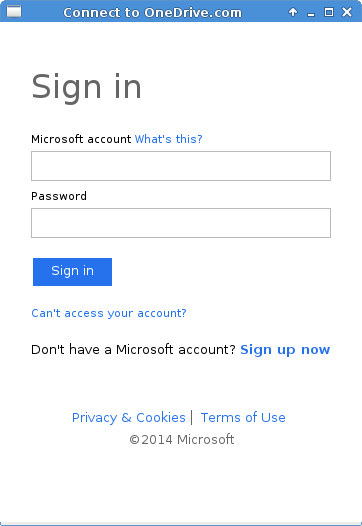
Task: Follow the 'Sign up now' link
Action: 285,350
